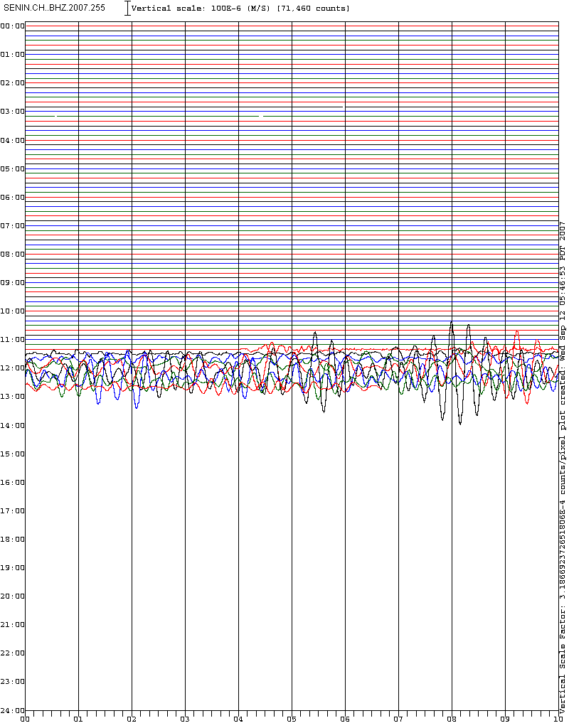
Task: Click the 01:00 hour label
Action: click(12, 54)
